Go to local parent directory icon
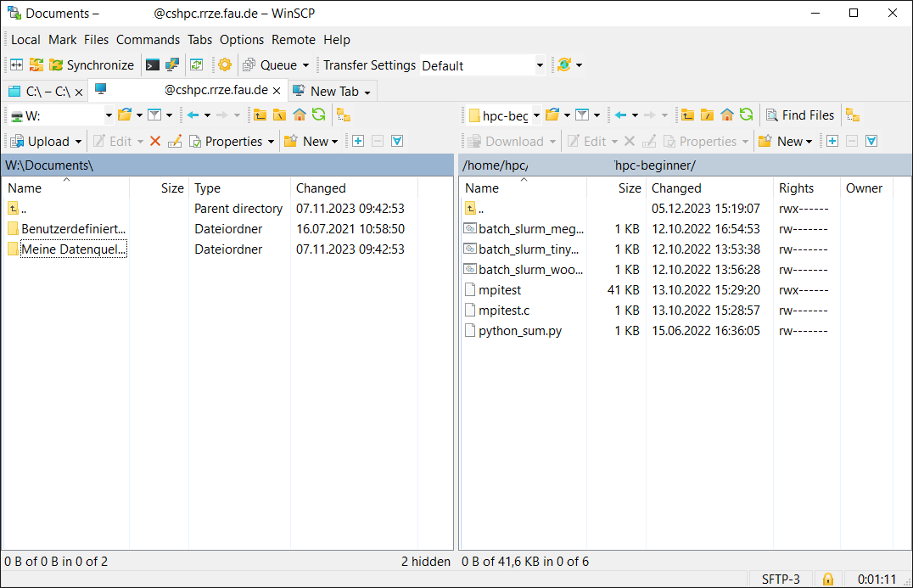 pyautogui.click(x=260, y=115)
